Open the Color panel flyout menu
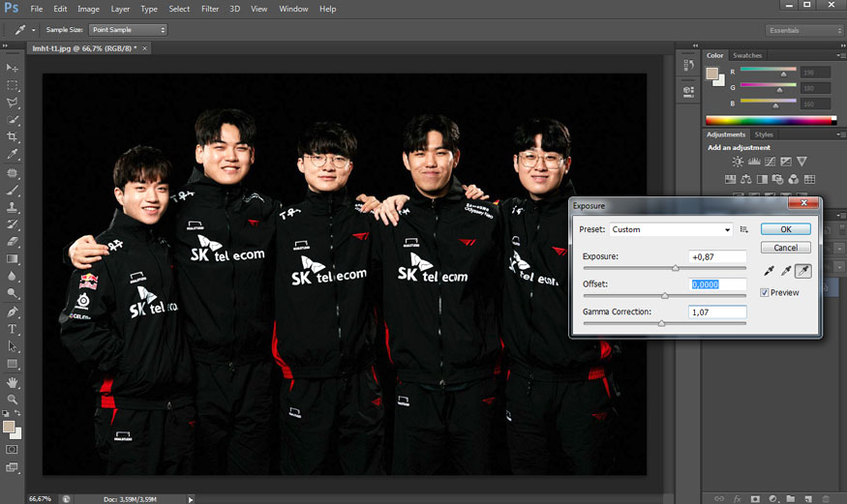This screenshot has height=504, width=847. (x=840, y=55)
